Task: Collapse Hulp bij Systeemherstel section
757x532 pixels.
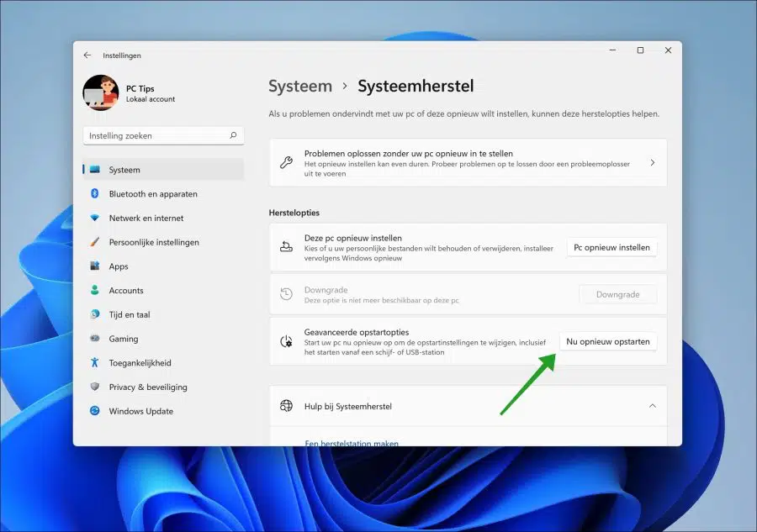Action: click(652, 406)
